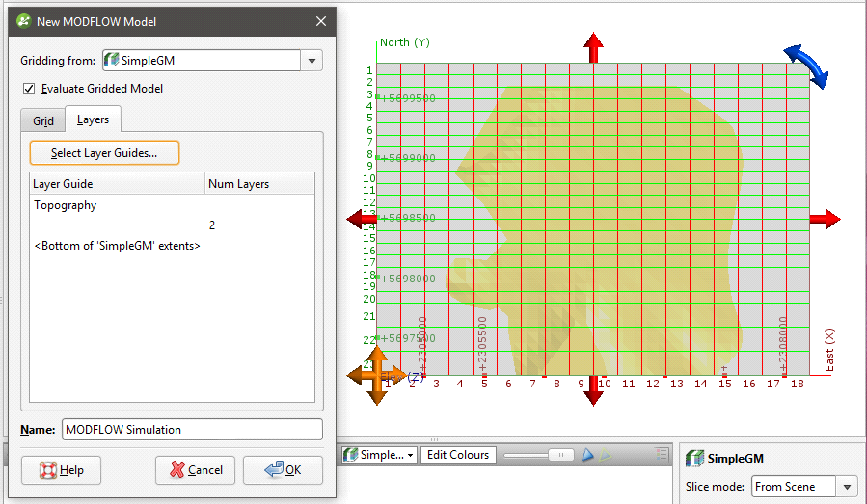Image resolution: width=867 pixels, height=504 pixels.
Task: Click the left red resize arrow
Action: coord(362,220)
